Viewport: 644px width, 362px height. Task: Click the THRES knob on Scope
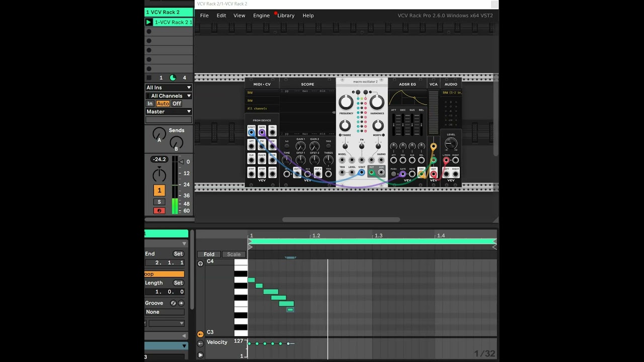click(x=328, y=160)
